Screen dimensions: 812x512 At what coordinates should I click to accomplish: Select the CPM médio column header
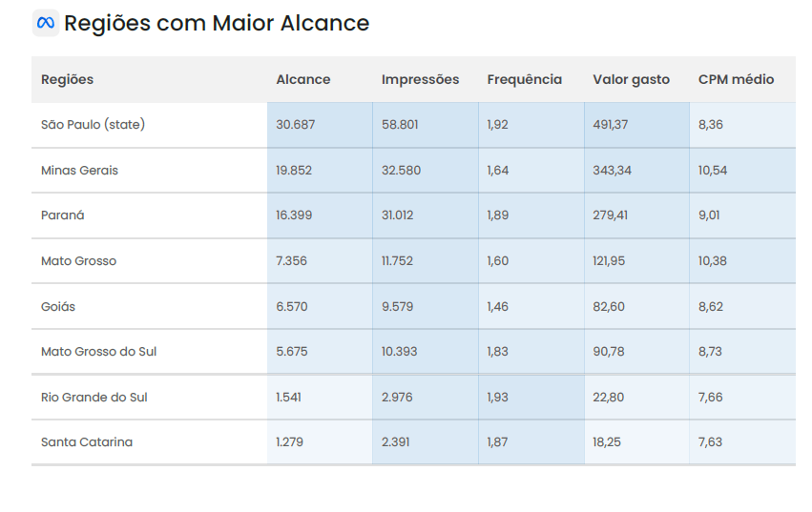736,80
